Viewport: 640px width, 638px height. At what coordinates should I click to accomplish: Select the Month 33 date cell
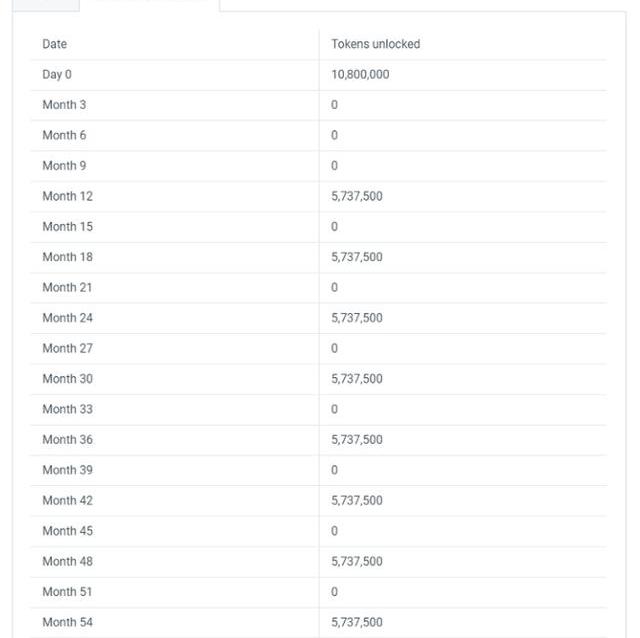pos(67,409)
